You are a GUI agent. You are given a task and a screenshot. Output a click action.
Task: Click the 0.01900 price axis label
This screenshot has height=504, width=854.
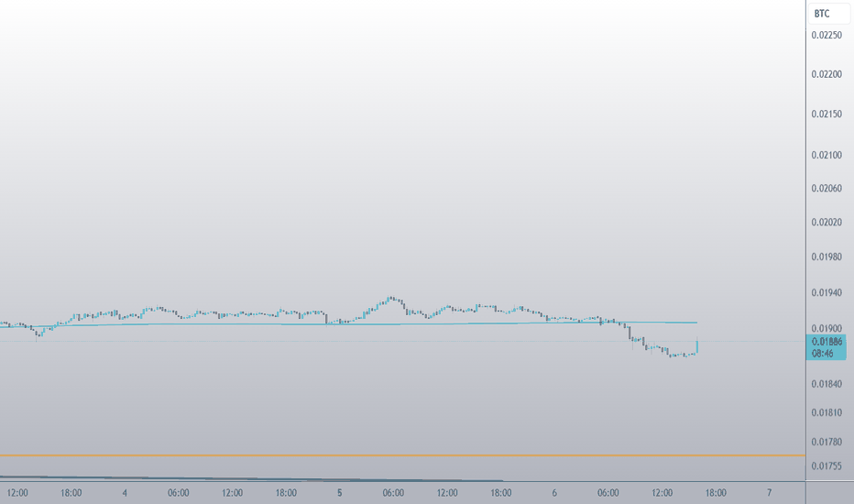pyautogui.click(x=827, y=329)
